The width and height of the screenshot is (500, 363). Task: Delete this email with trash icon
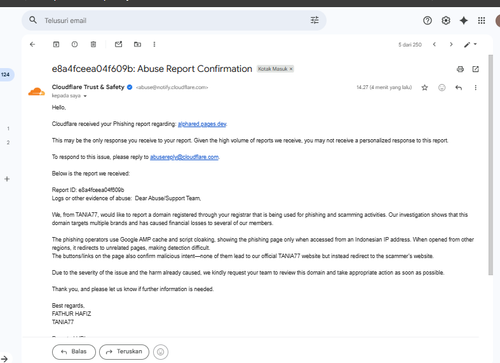coord(93,44)
